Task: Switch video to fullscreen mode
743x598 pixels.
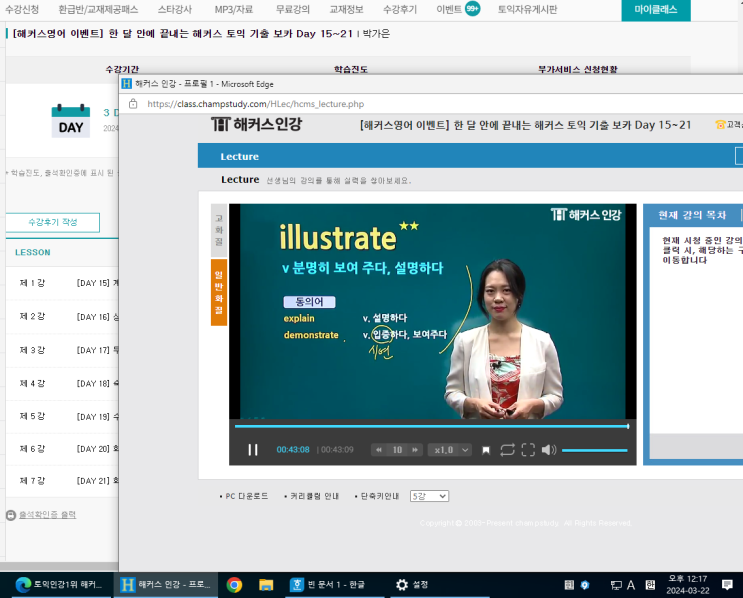Action: pyautogui.click(x=528, y=450)
